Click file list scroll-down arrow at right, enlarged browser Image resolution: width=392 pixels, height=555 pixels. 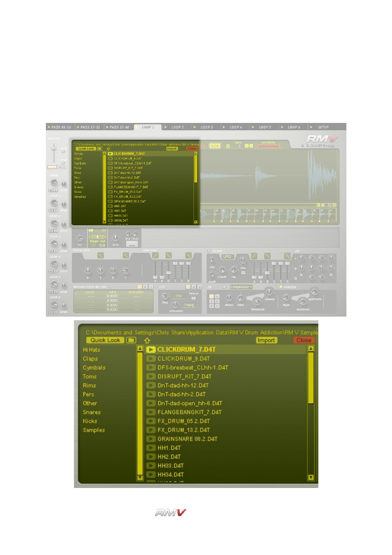311,478
